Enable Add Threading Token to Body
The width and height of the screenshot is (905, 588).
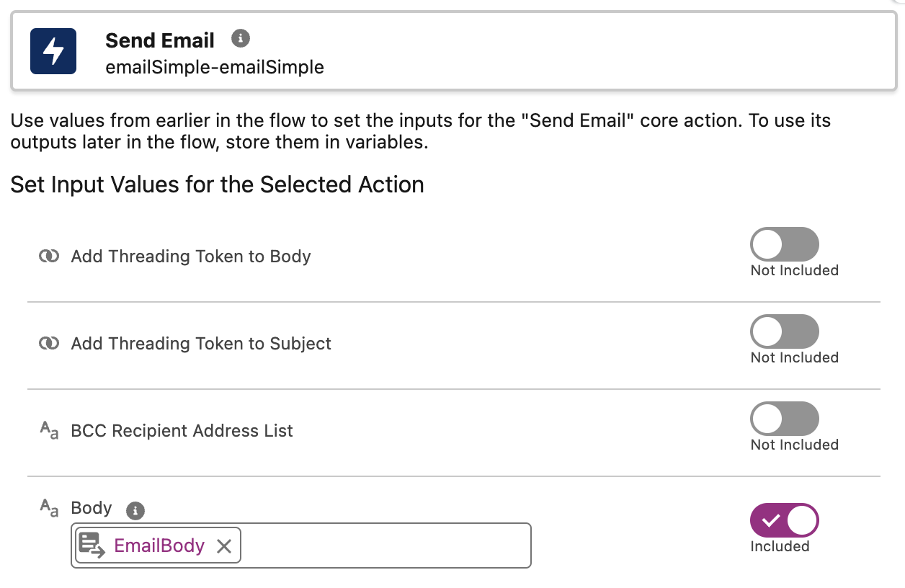[x=784, y=244]
